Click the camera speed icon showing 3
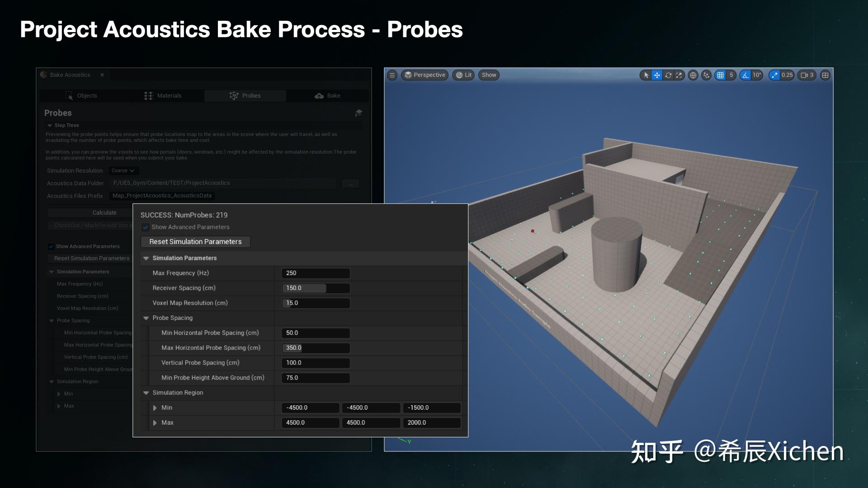868x488 pixels. (806, 75)
